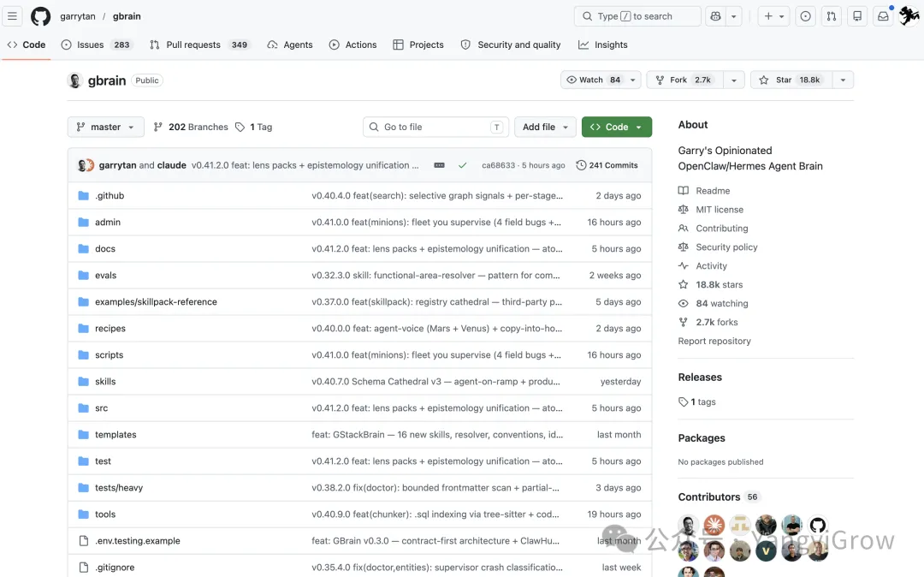Open the Projects tab
This screenshot has height=577, width=924.
tap(418, 45)
